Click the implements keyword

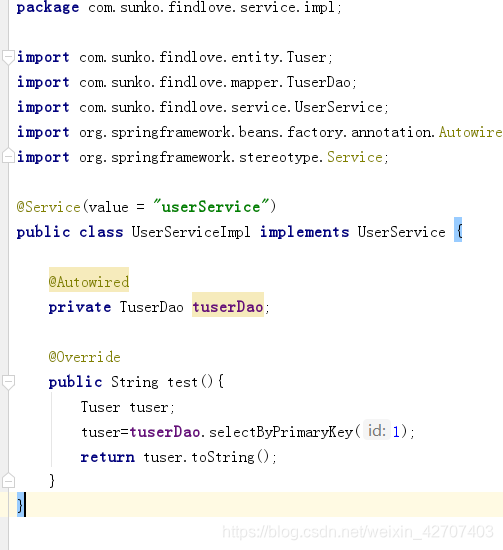point(304,232)
